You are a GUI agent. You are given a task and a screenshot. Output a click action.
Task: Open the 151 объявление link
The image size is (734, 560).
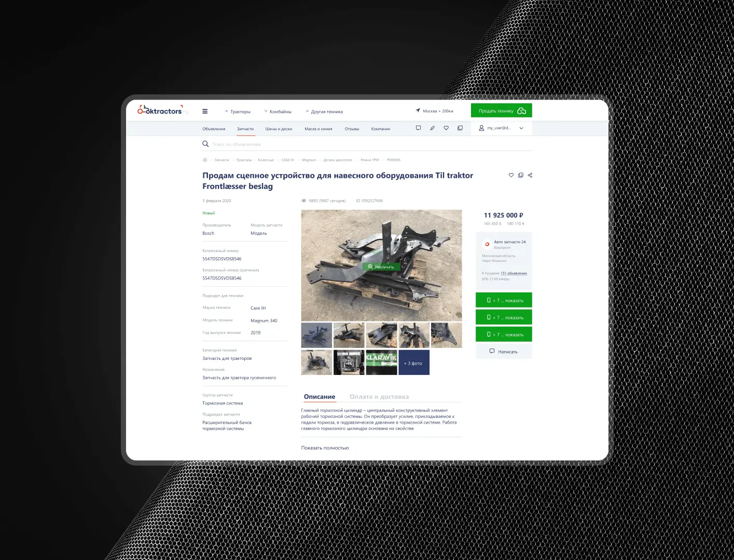tap(514, 273)
